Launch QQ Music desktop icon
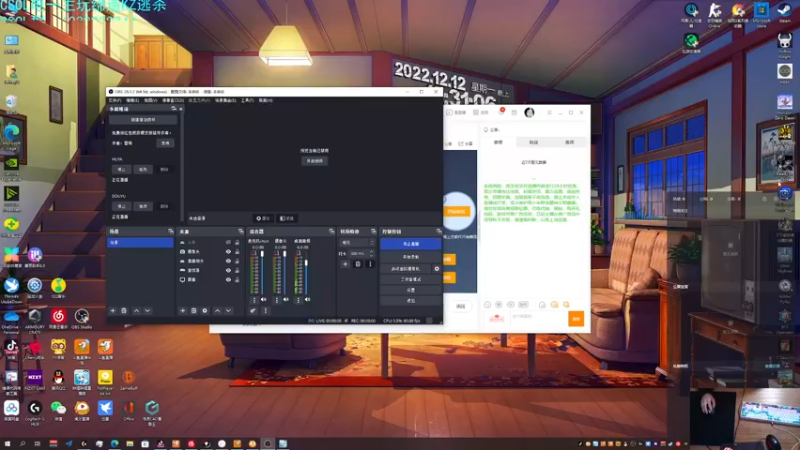 point(58,288)
